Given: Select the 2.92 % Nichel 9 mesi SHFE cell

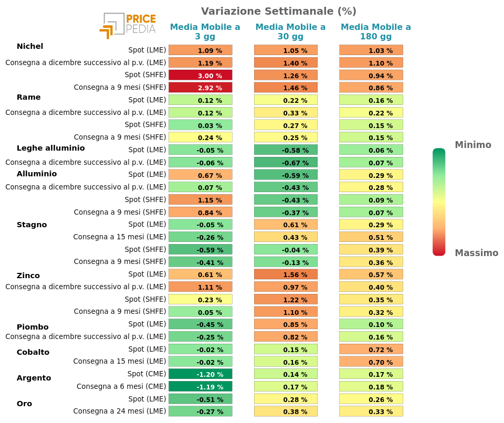Looking at the screenshot, I should [200, 88].
